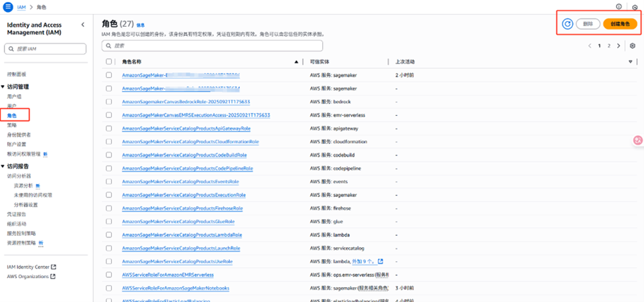This screenshot has height=302, width=644.
Task: Click the 外加 9 个 link
Action: point(365,261)
